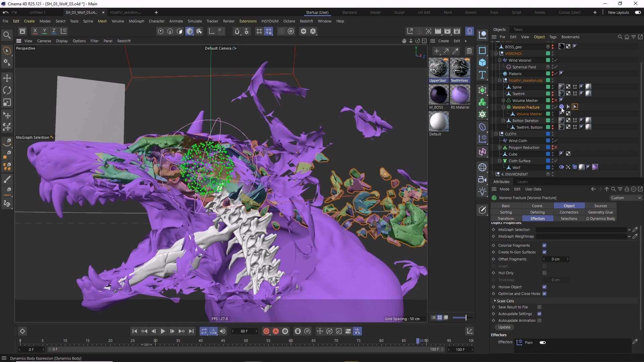Lock the X axis toggle
644x362 pixels.
click(x=35, y=31)
